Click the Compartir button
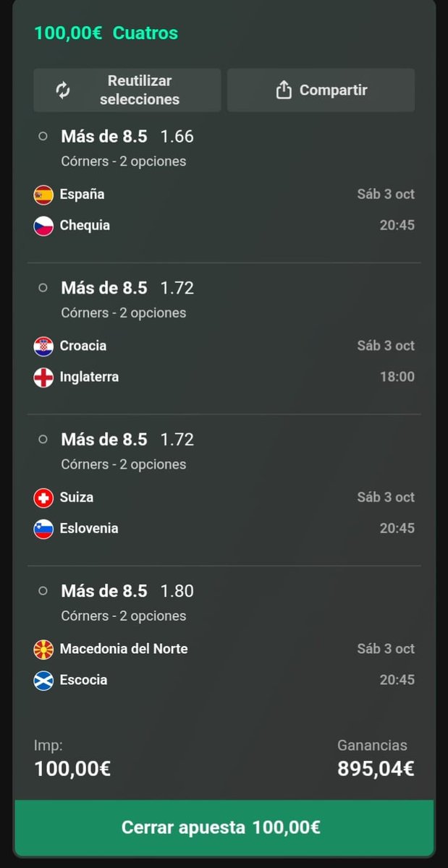This screenshot has height=868, width=448. [x=321, y=90]
